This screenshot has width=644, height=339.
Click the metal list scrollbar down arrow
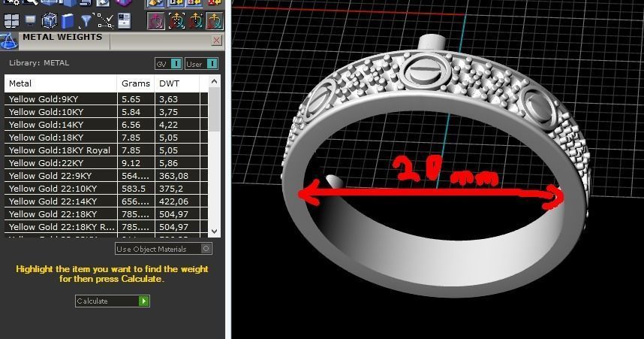pyautogui.click(x=214, y=232)
